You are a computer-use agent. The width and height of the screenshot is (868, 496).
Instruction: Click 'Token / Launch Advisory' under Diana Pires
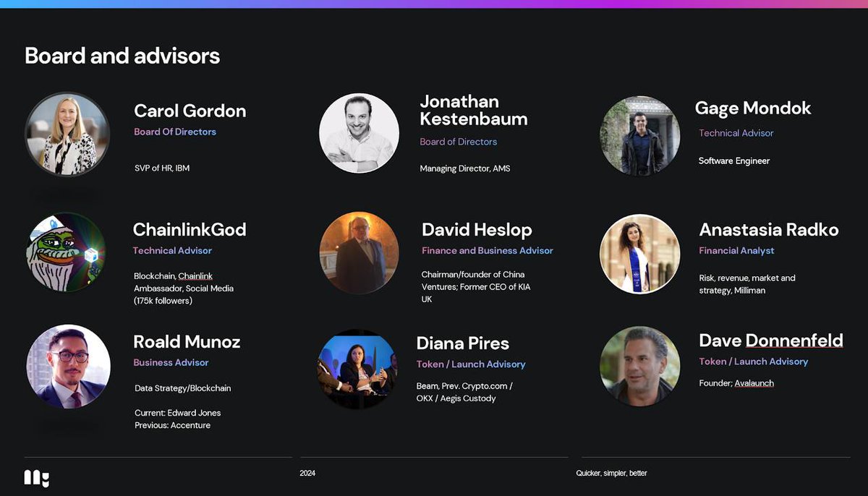click(x=471, y=364)
